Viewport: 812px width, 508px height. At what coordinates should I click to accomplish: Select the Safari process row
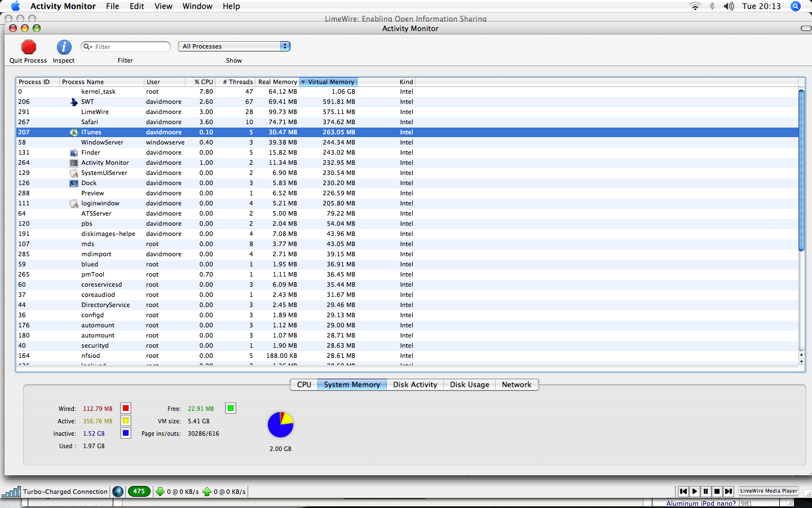click(407, 122)
